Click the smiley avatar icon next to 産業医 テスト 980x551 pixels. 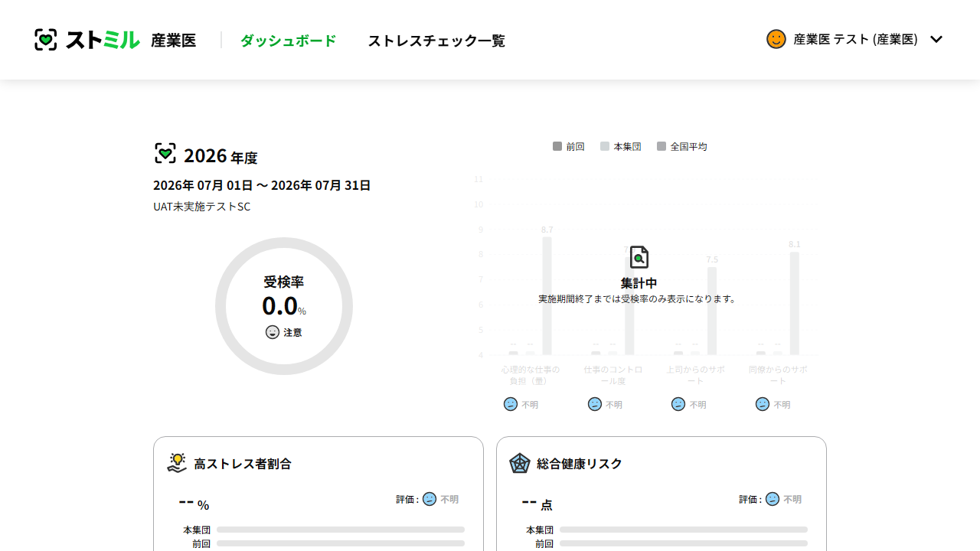(x=776, y=39)
